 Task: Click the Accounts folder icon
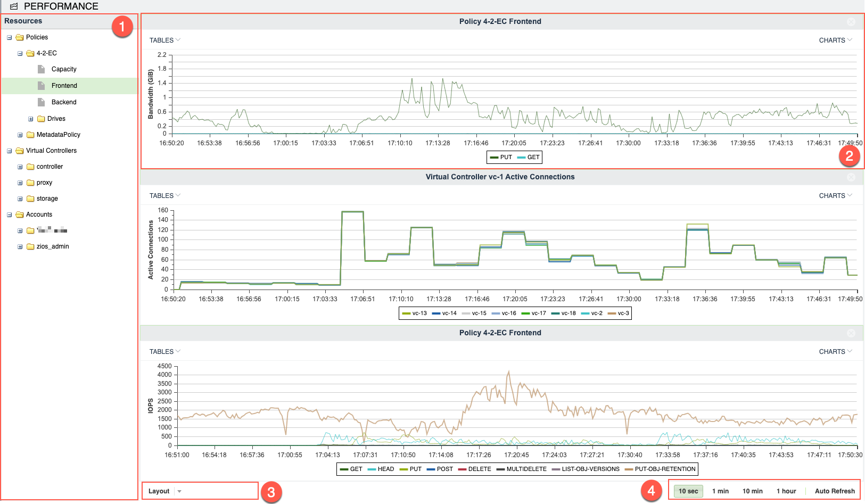coord(20,214)
